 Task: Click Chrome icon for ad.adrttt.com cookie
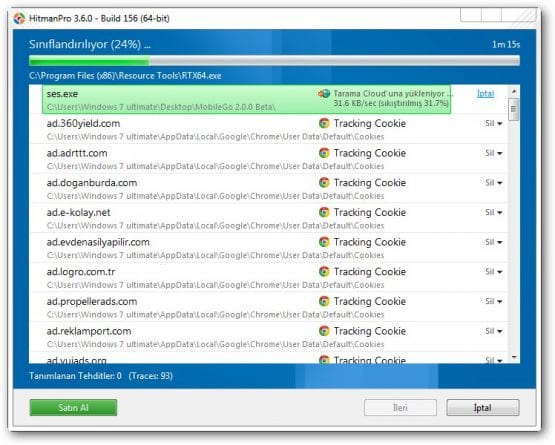pos(324,153)
